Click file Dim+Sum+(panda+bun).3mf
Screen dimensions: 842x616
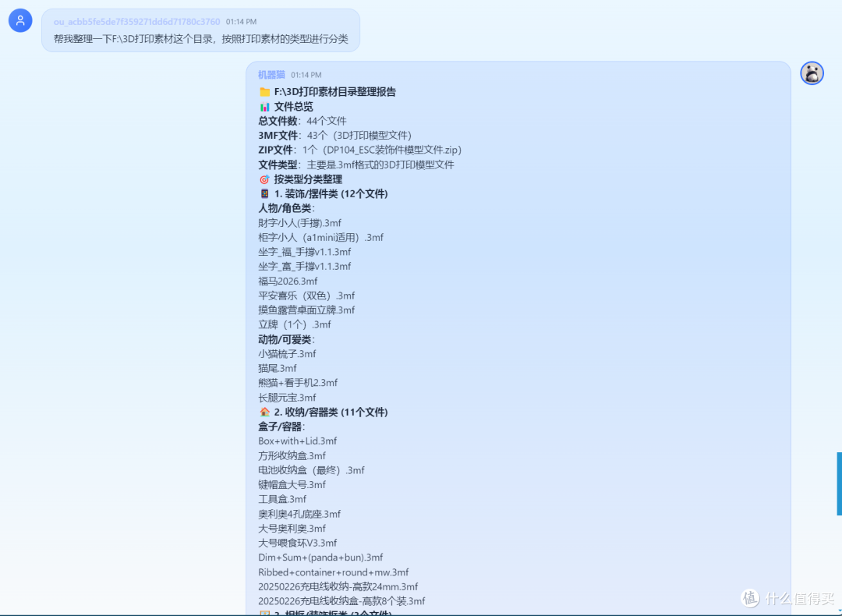tap(320, 558)
